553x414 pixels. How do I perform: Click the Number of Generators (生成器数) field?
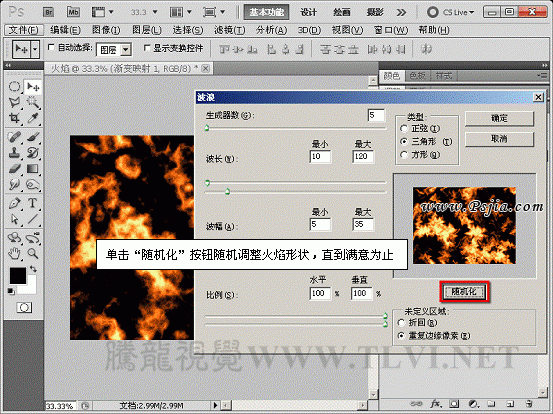coord(376,115)
